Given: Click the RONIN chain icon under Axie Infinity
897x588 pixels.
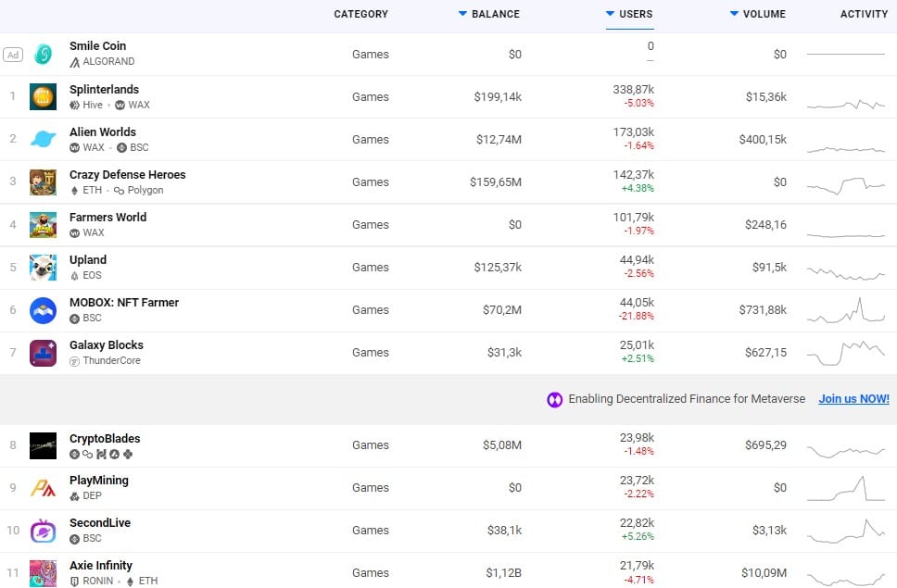Looking at the screenshot, I should tap(74, 582).
